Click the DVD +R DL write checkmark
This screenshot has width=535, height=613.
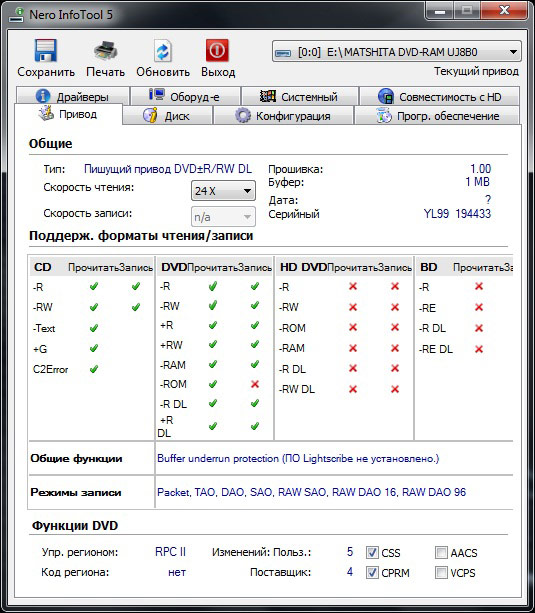pyautogui.click(x=255, y=426)
